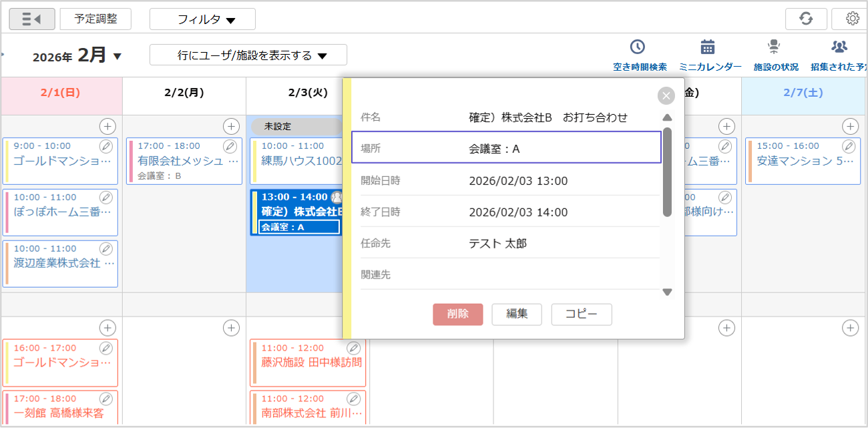Click the popup scrollbar down arrow
This screenshot has width=868, height=428.
pyautogui.click(x=667, y=292)
